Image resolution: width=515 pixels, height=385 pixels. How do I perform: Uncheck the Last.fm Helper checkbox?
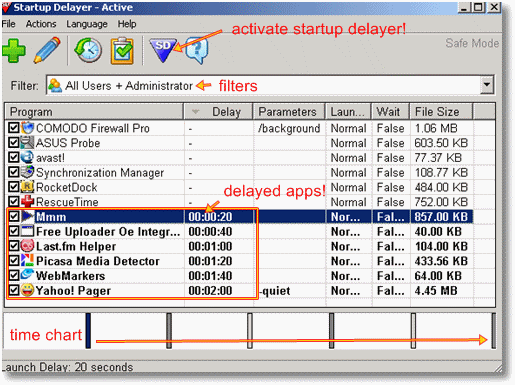14,246
